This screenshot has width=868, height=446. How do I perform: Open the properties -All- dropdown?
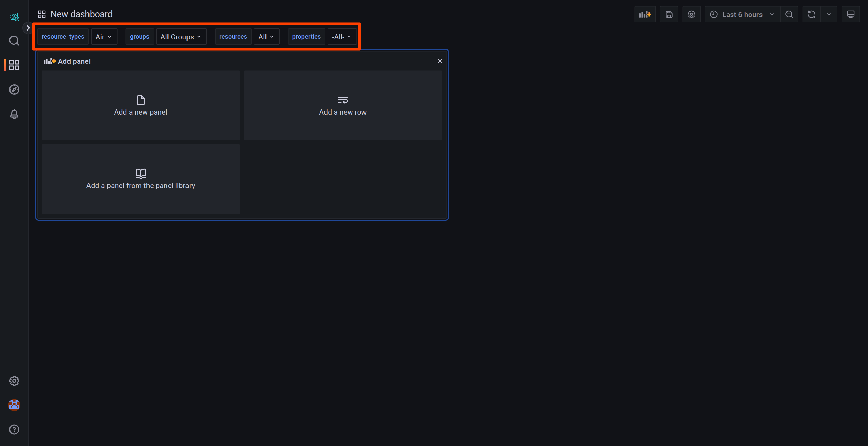[341, 36]
